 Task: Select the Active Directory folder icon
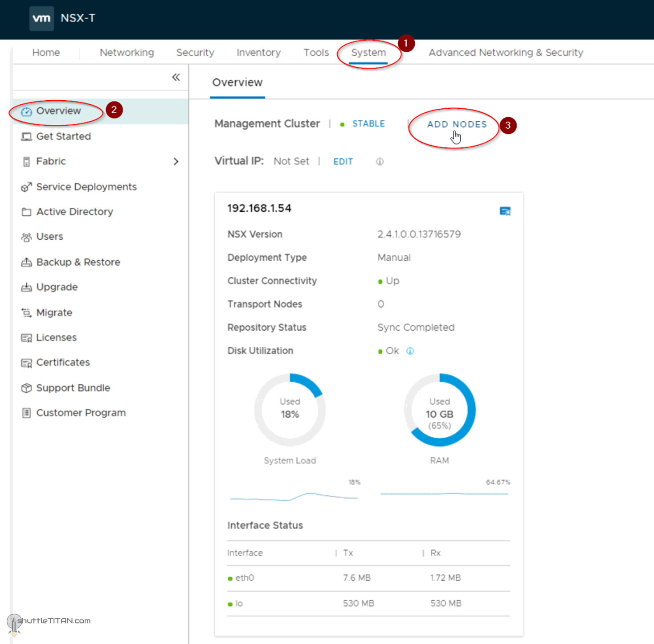point(27,212)
